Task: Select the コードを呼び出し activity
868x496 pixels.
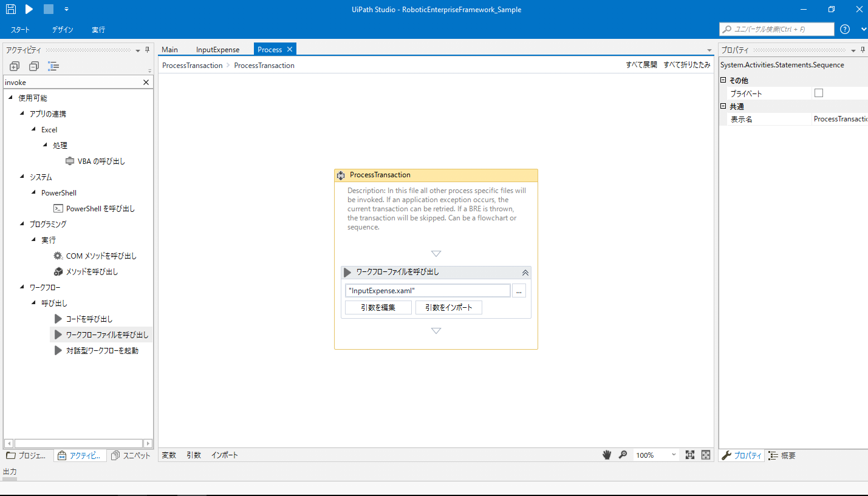Action: pyautogui.click(x=84, y=319)
